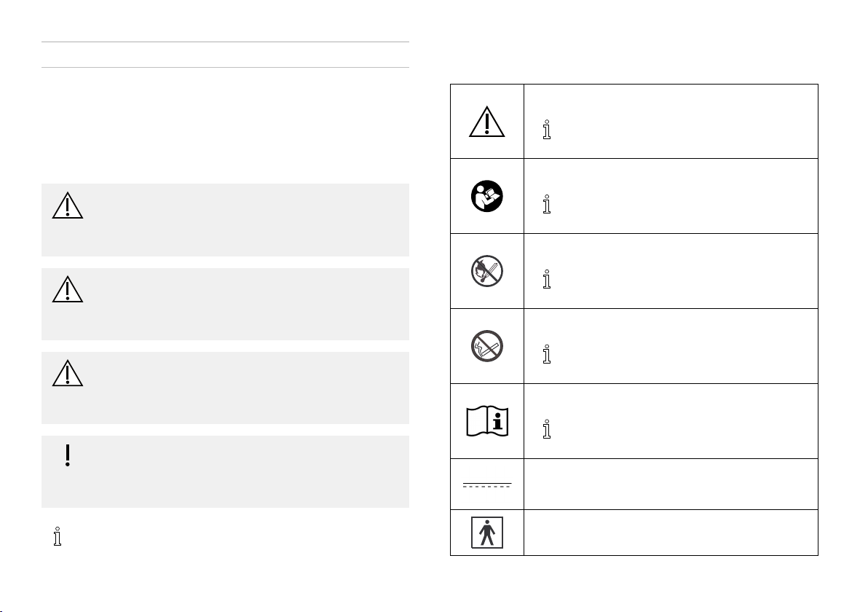Screen dimensions: 868x612
Task: Click the warning triangle in the first gray box
Action: [68, 205]
